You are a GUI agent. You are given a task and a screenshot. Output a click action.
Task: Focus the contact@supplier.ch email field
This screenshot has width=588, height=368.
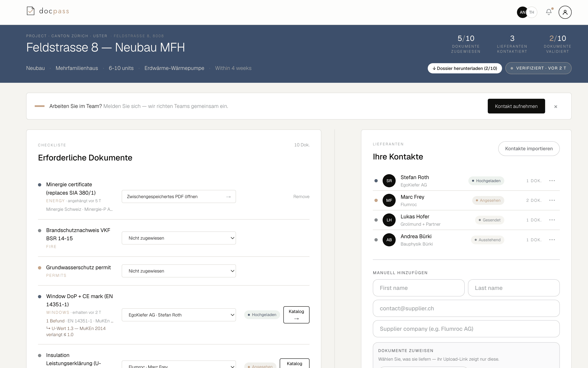click(466, 308)
